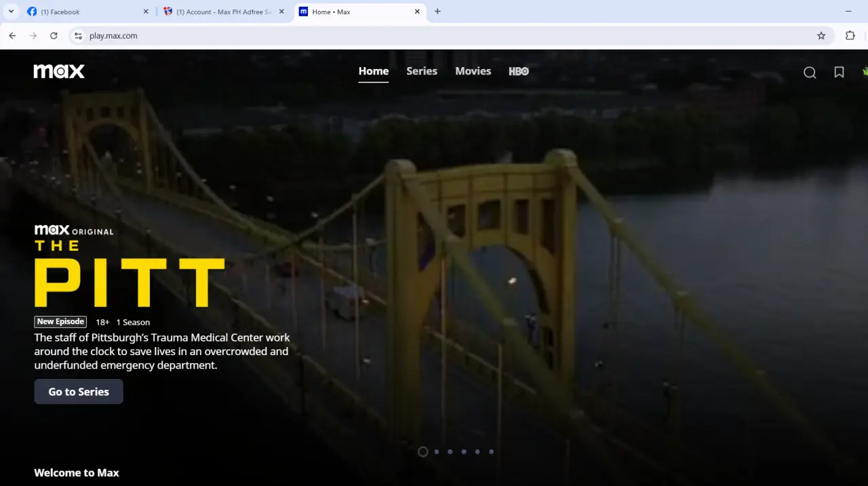Select the fourth carousel dot
The height and width of the screenshot is (486, 868).
[x=464, y=451]
